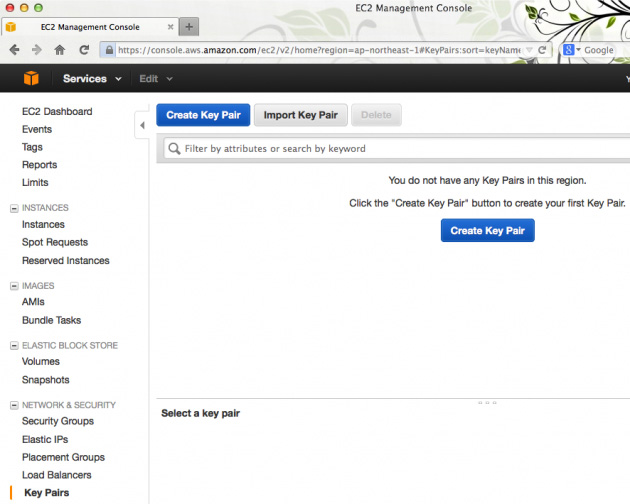The height and width of the screenshot is (504, 630).
Task: Open Load Balancers page
Action: pos(57,475)
